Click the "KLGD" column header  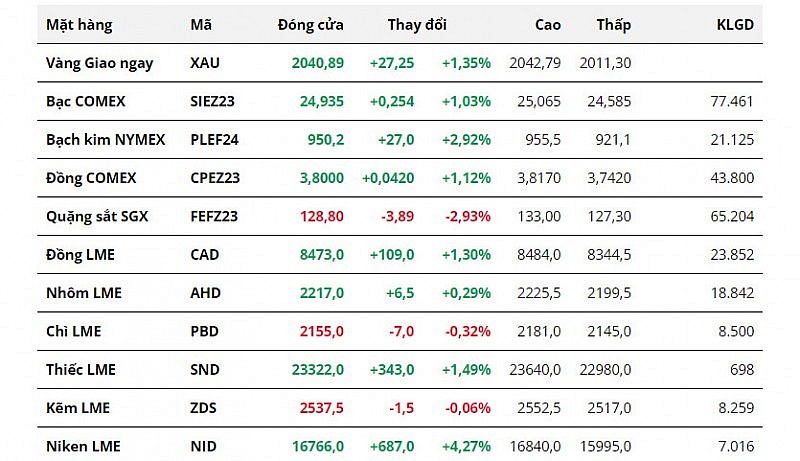click(x=735, y=24)
